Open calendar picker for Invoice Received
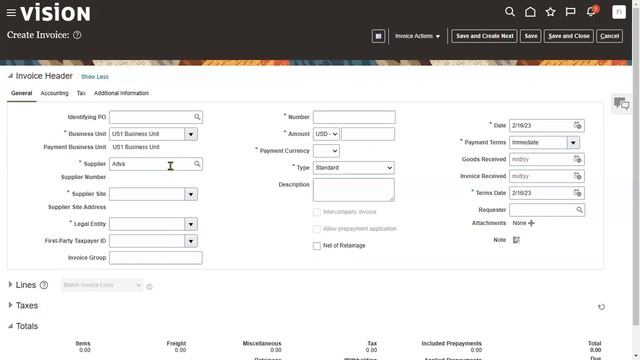The height and width of the screenshot is (360, 640). 577,176
